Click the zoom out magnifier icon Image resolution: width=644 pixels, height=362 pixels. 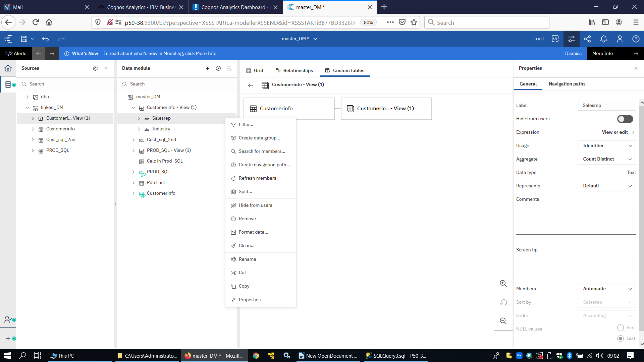point(503,321)
